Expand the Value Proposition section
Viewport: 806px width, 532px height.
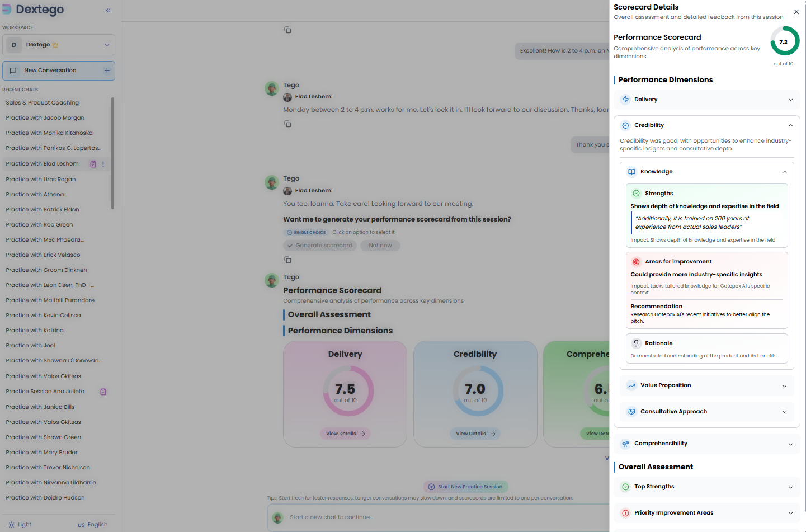point(706,385)
